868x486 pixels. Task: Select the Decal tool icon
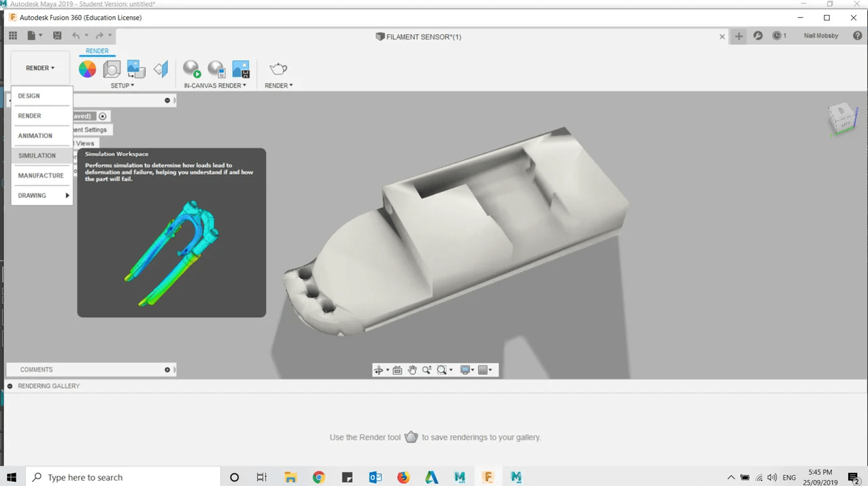pos(136,69)
